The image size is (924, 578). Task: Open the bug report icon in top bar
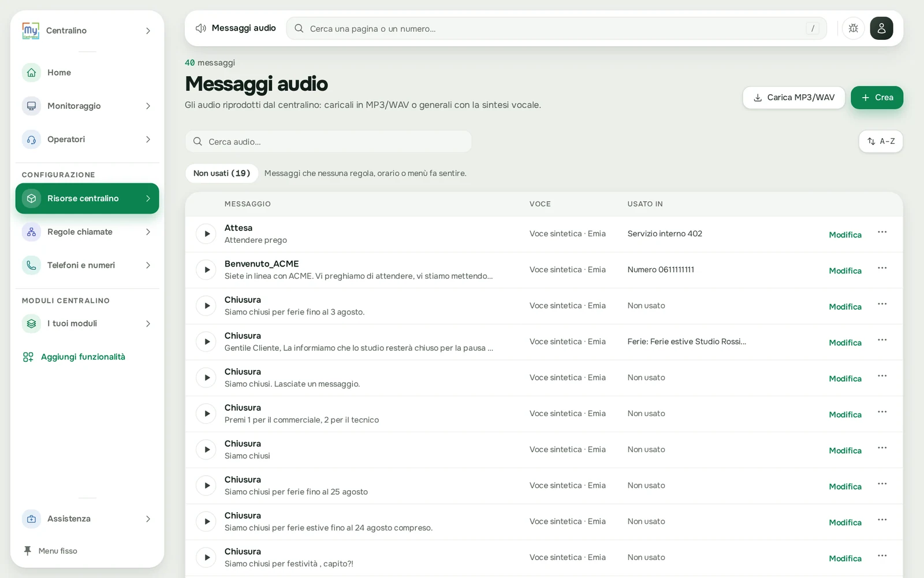tap(854, 28)
